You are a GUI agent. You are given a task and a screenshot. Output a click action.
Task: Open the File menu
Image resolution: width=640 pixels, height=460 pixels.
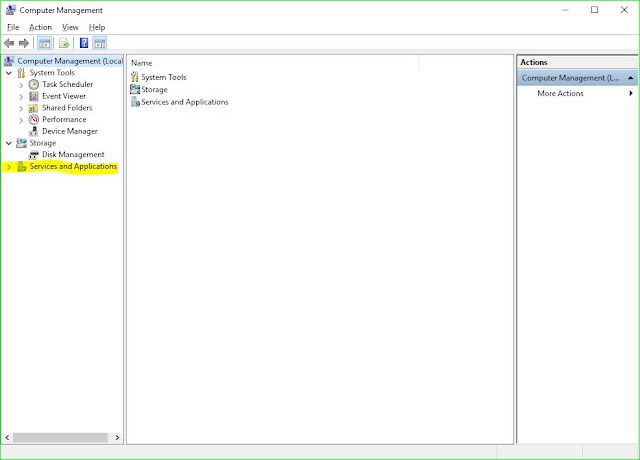pos(13,27)
